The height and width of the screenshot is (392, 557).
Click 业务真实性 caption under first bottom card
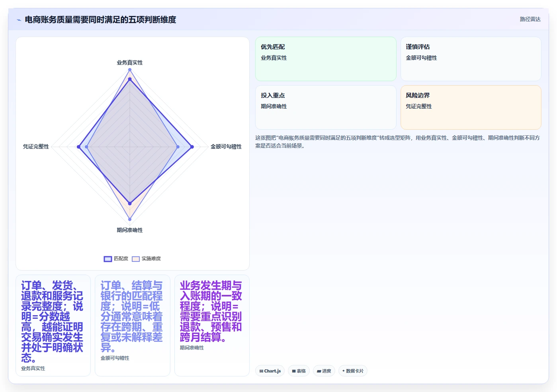[33, 369]
